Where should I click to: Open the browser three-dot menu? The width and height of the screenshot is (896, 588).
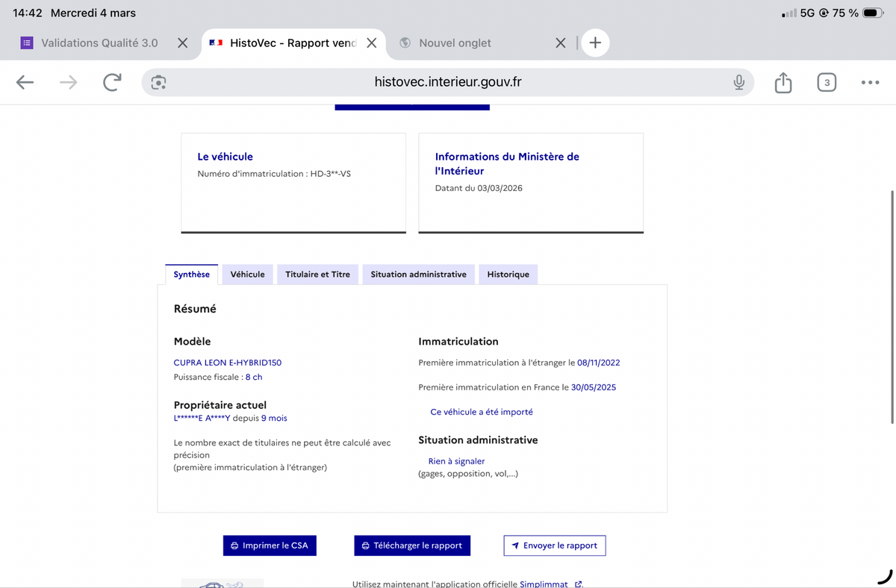pyautogui.click(x=870, y=82)
